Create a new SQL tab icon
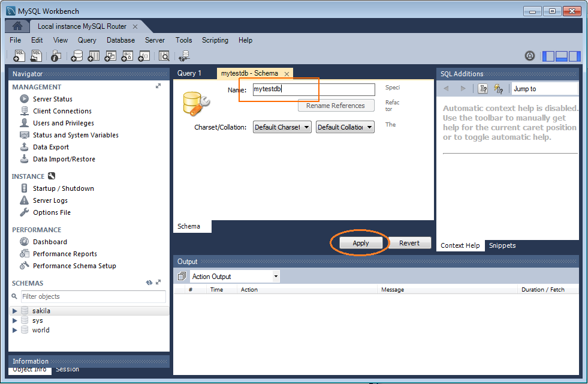 (19, 56)
